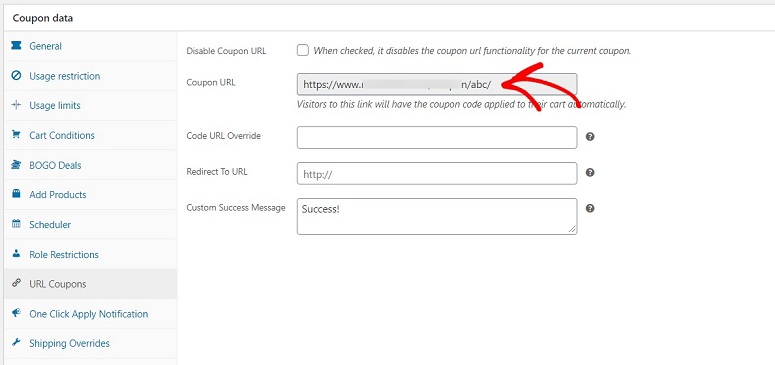This screenshot has height=365, width=775.
Task: Click the Scheduler calendar icon
Action: 16,224
